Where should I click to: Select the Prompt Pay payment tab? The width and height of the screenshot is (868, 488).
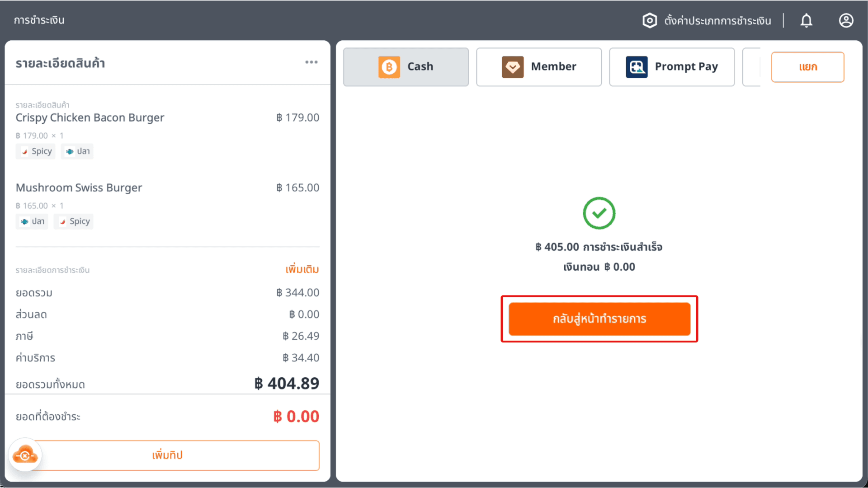click(x=672, y=67)
